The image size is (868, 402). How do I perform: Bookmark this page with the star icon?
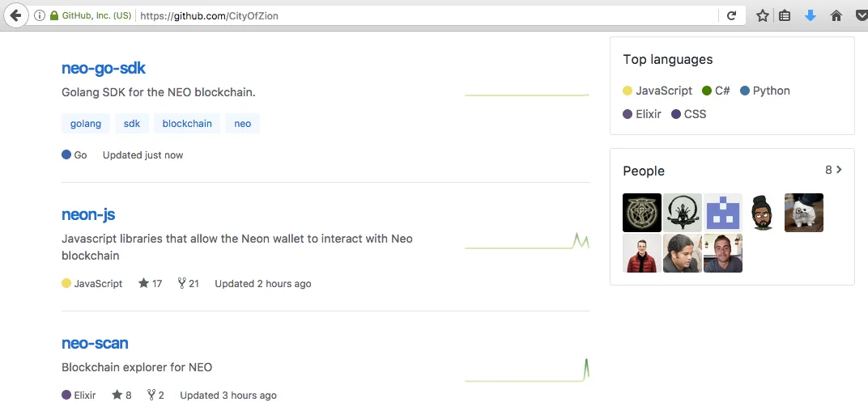762,15
